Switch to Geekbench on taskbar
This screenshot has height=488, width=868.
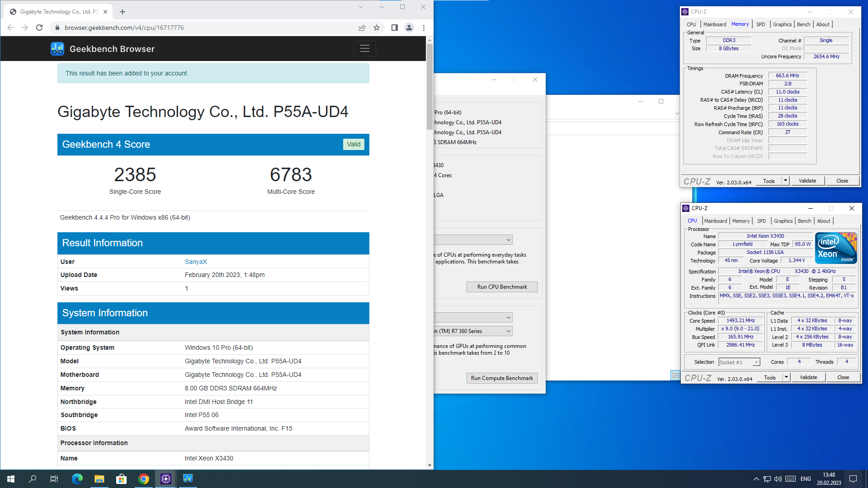click(x=188, y=479)
